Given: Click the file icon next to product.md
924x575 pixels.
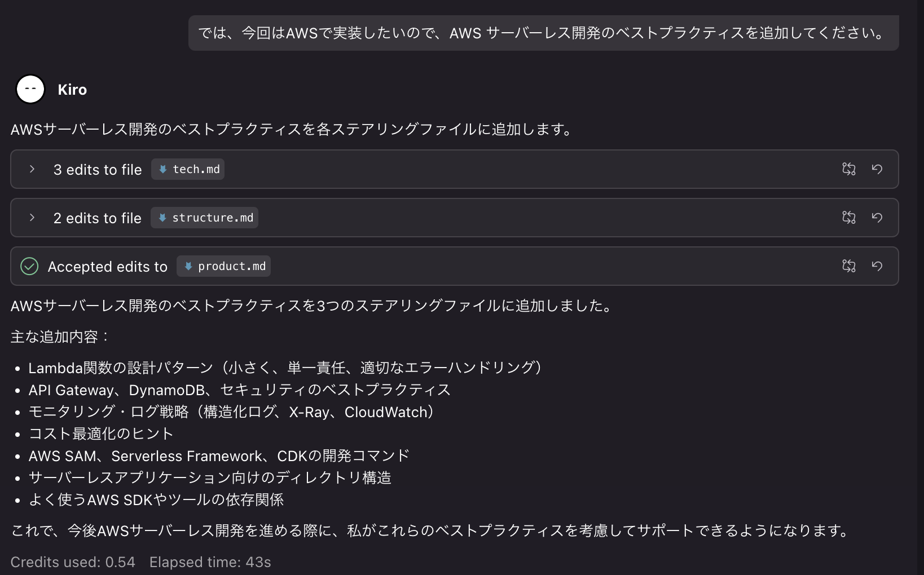Looking at the screenshot, I should [x=188, y=266].
